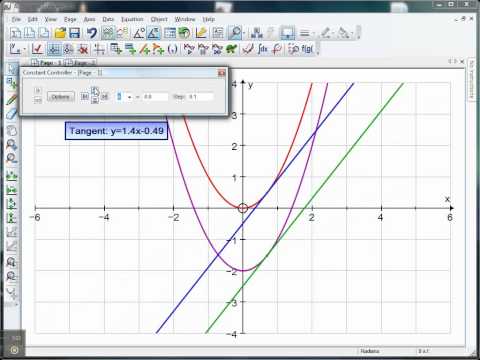Click the Open folder toolbar icon
This screenshot has height=360, width=480.
pos(60,33)
